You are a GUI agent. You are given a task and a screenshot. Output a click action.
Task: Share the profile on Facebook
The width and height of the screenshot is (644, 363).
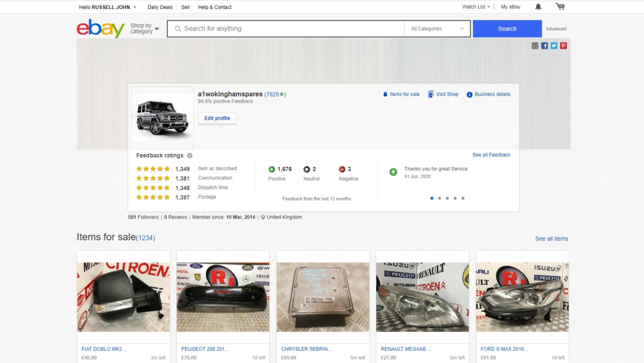(x=545, y=45)
